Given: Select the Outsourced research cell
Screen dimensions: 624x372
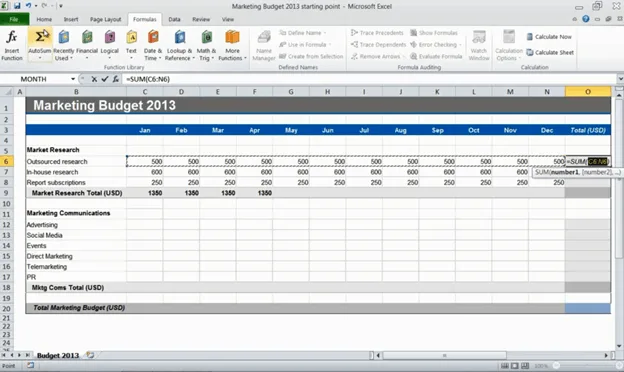Looking at the screenshot, I should click(76, 162).
